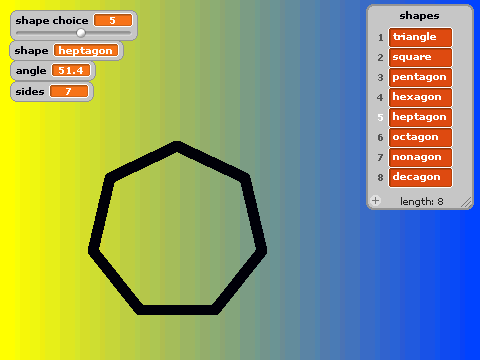
Task: Click index number 1 in shapes list
Action: pyautogui.click(x=380, y=37)
